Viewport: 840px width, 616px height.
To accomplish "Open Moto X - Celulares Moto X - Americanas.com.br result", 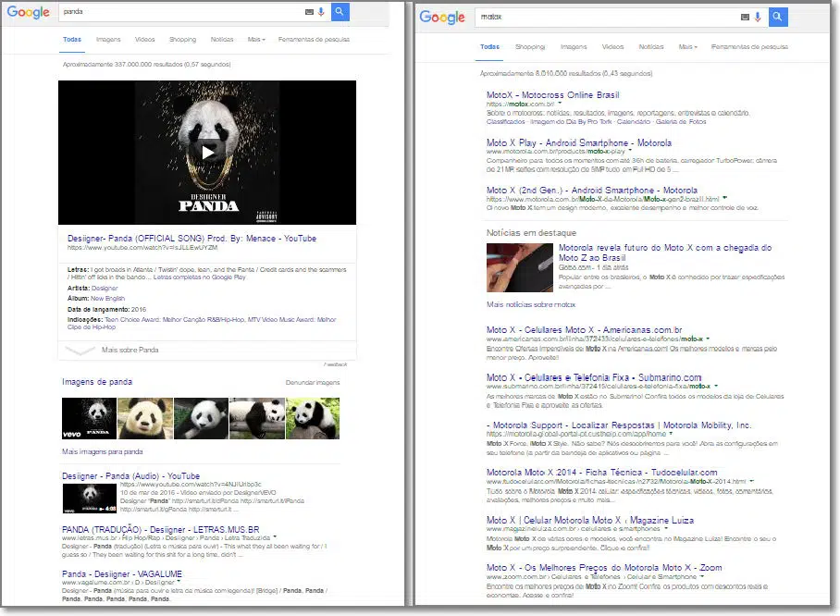I will [584, 330].
